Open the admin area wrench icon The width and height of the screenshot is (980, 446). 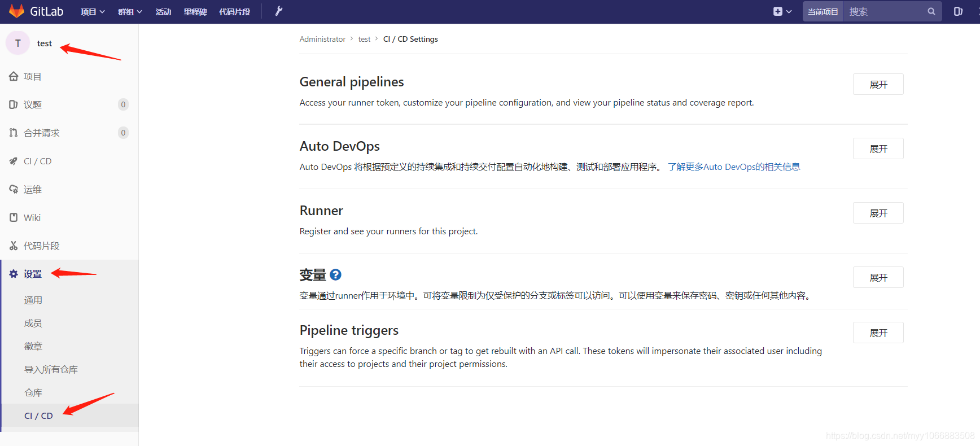click(x=279, y=11)
